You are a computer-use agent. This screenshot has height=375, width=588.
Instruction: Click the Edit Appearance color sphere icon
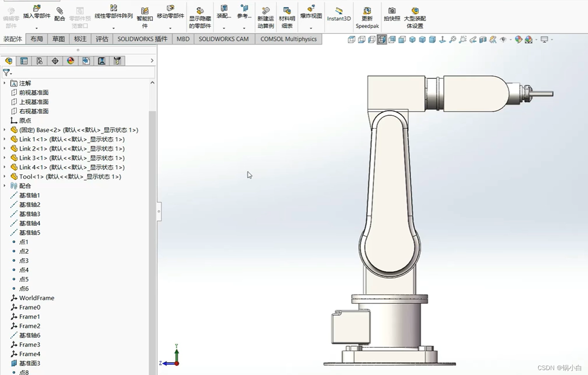click(519, 40)
